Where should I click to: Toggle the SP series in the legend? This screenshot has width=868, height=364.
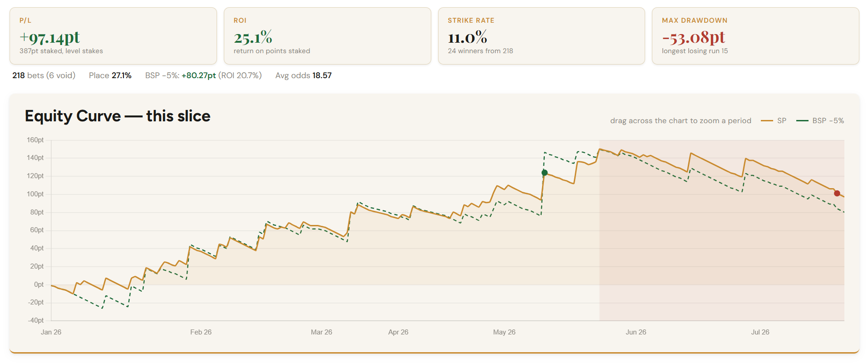(x=774, y=121)
